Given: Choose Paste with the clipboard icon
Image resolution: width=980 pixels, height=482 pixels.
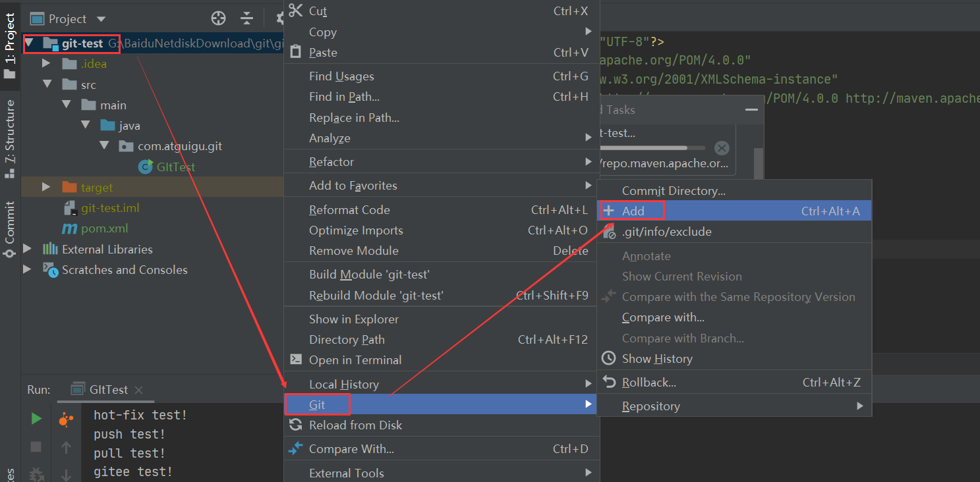Looking at the screenshot, I should (x=442, y=53).
